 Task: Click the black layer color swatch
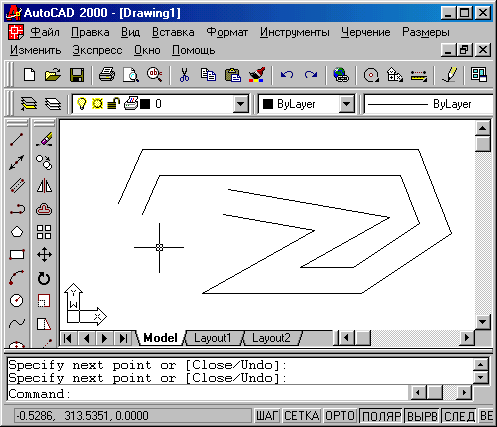coord(145,104)
